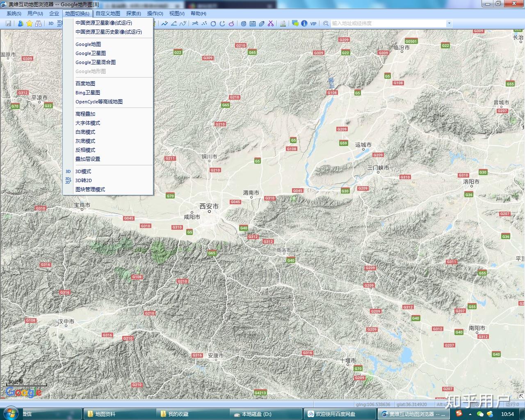Click the WeChat tray icon
Viewport: 525px width, 420px height.
pos(480,414)
